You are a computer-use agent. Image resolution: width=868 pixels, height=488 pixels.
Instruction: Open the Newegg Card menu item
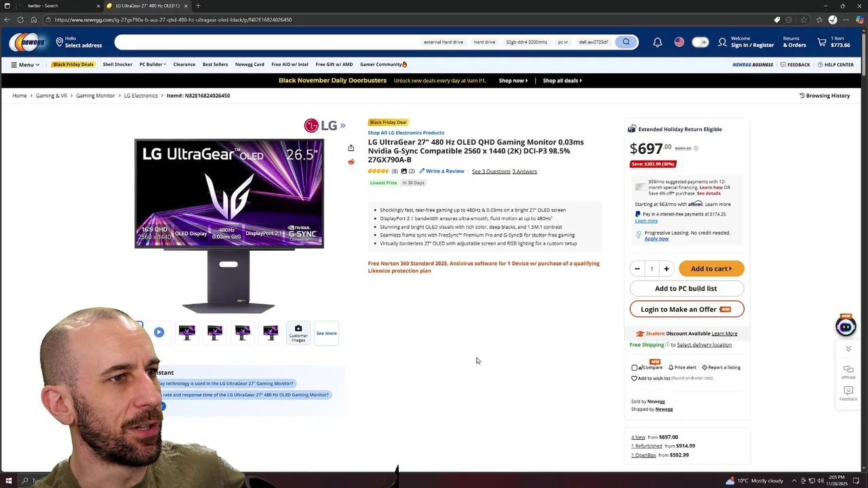(x=250, y=64)
